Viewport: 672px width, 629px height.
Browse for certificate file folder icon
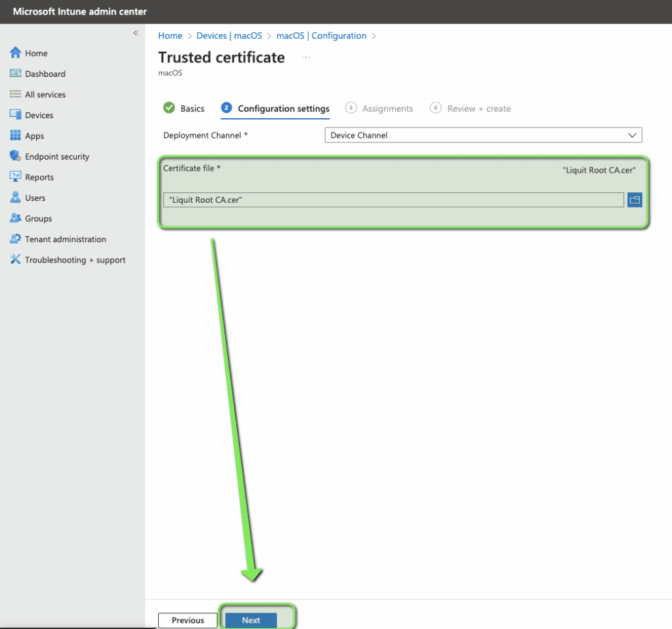tap(634, 200)
